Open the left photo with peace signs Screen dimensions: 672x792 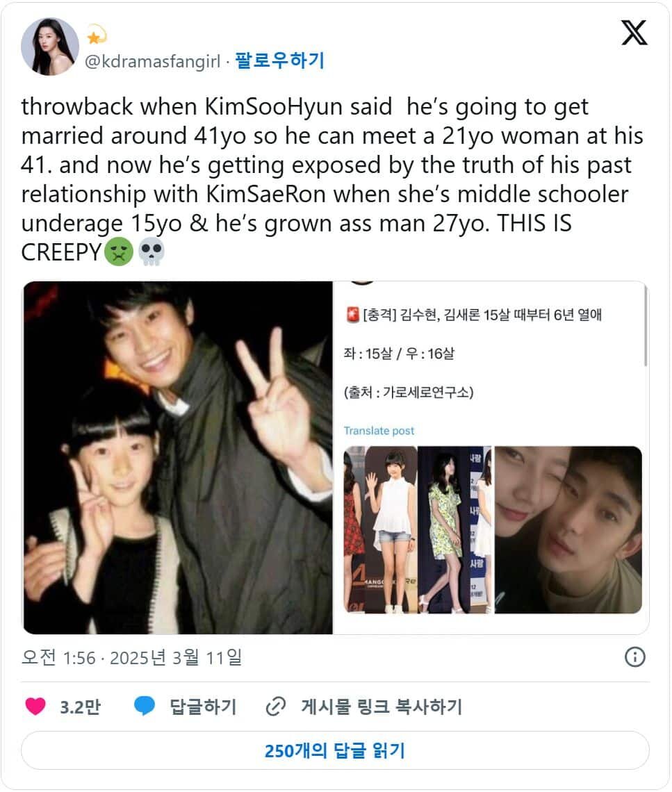(x=178, y=458)
